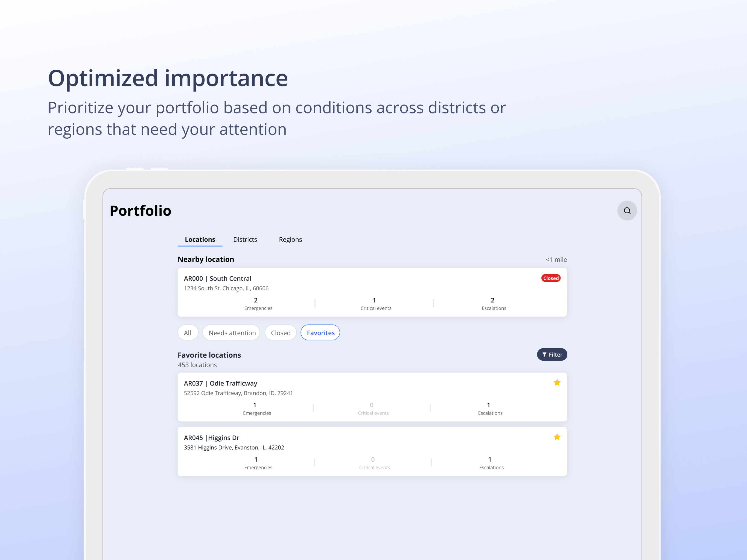Choose the Closed filter chip
This screenshot has width=747, height=560.
click(281, 333)
